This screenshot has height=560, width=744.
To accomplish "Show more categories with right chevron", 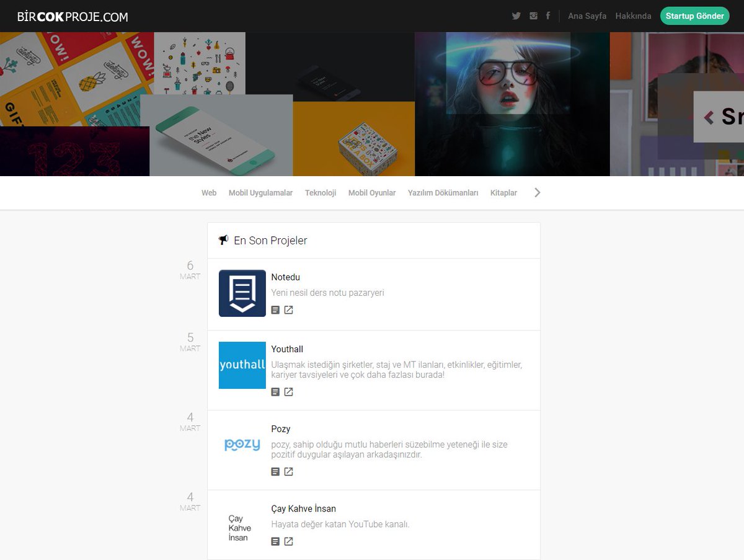I will point(538,193).
